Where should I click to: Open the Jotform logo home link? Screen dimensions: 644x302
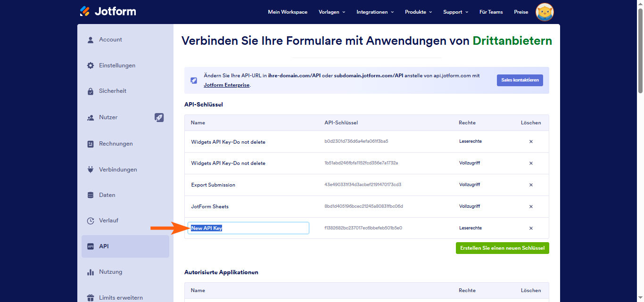point(108,11)
